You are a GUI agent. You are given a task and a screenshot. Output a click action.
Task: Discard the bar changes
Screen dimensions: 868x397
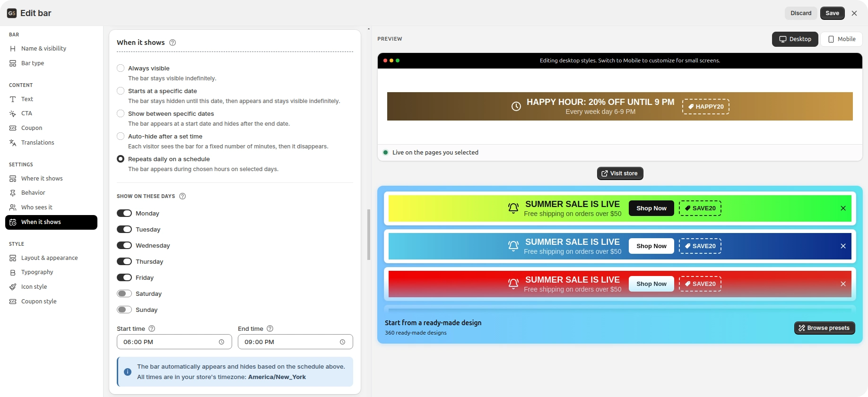(x=801, y=13)
